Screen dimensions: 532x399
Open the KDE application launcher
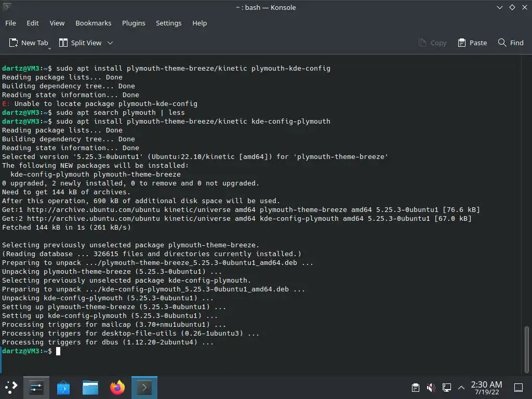pos(11,387)
